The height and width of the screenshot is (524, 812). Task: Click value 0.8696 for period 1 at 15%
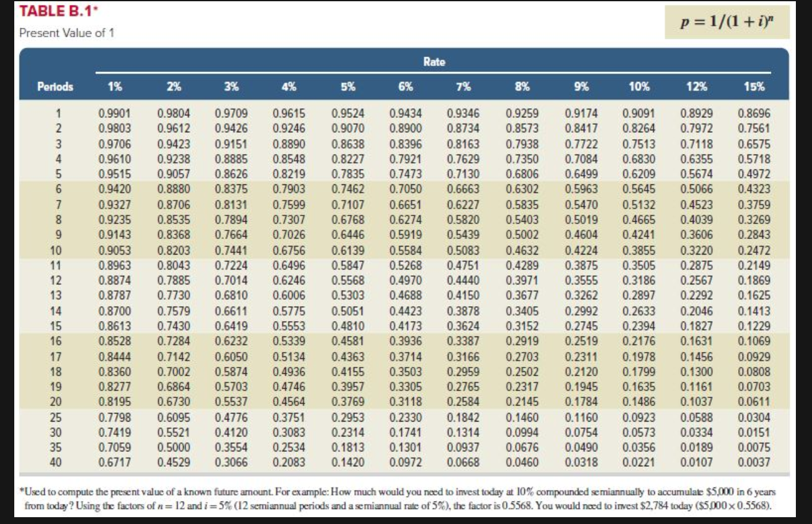pos(754,114)
